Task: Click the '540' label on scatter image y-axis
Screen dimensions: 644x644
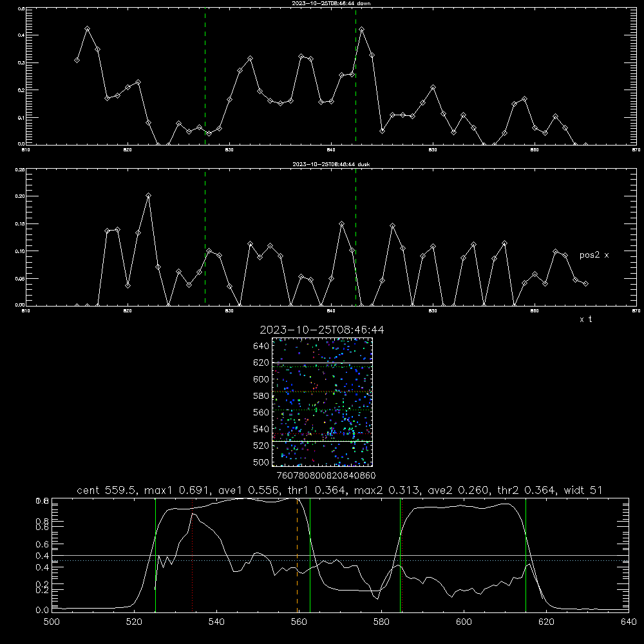Action: click(x=261, y=429)
